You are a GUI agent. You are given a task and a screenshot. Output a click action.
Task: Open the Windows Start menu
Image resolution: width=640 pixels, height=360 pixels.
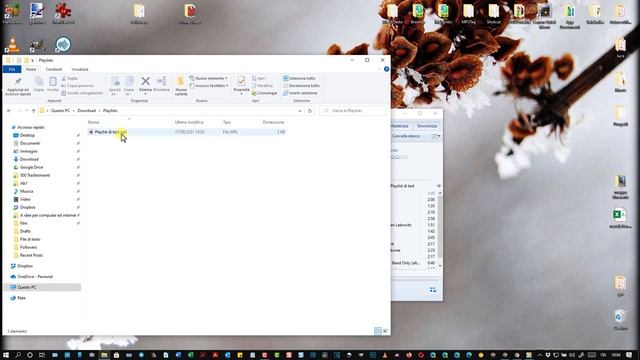[x=6, y=355]
